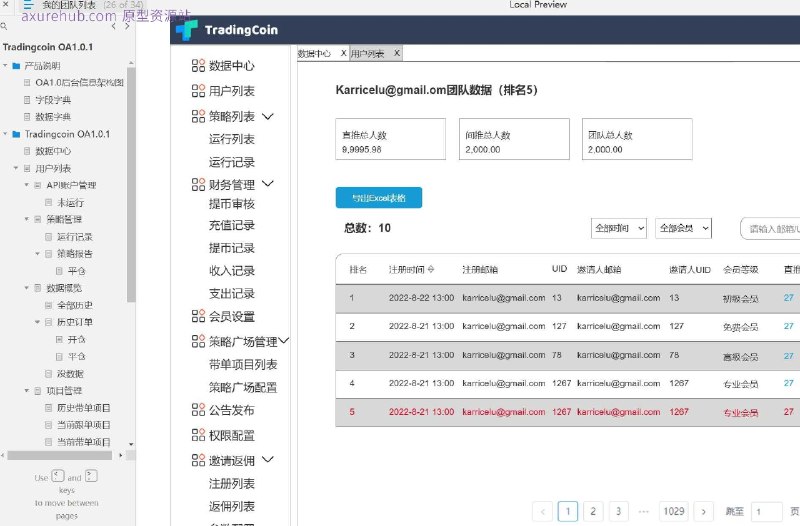The height and width of the screenshot is (526, 800).
Task: Open the sitemap hamburger menu icon
Action: tap(28, 5)
